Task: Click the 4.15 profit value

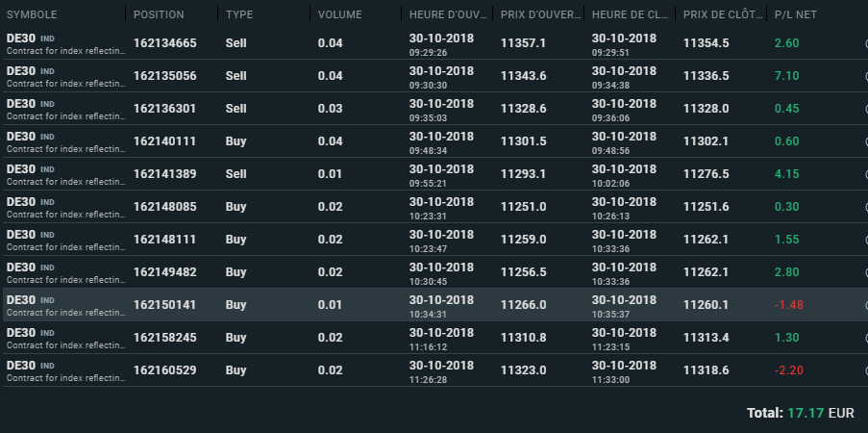Action: coord(787,174)
